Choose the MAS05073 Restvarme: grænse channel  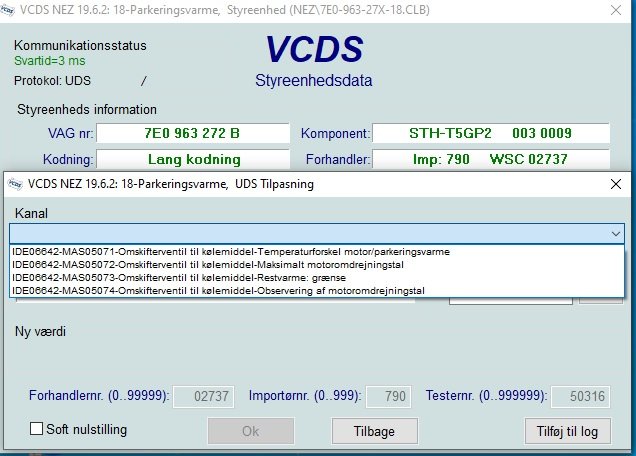pos(316,277)
